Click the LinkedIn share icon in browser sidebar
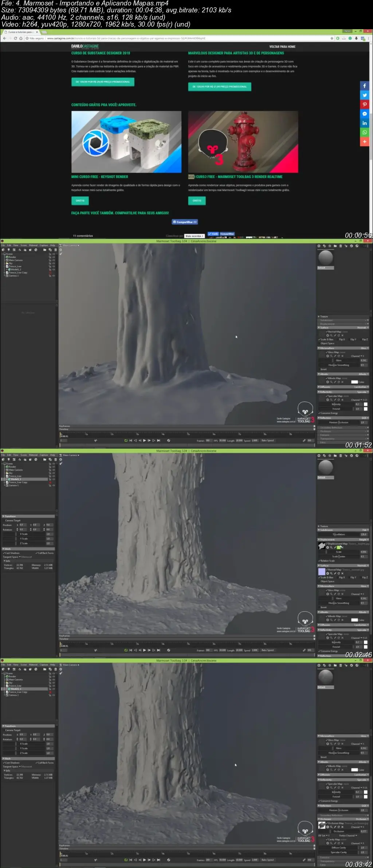The image size is (373, 868). tap(365, 123)
